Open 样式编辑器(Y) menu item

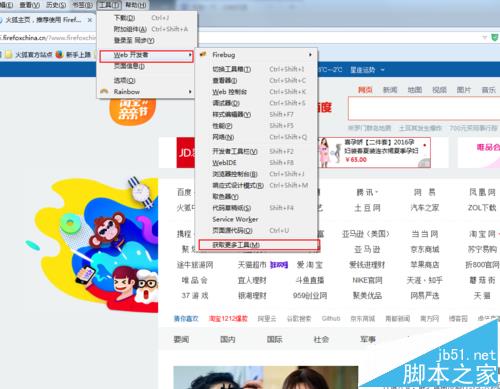pos(256,114)
